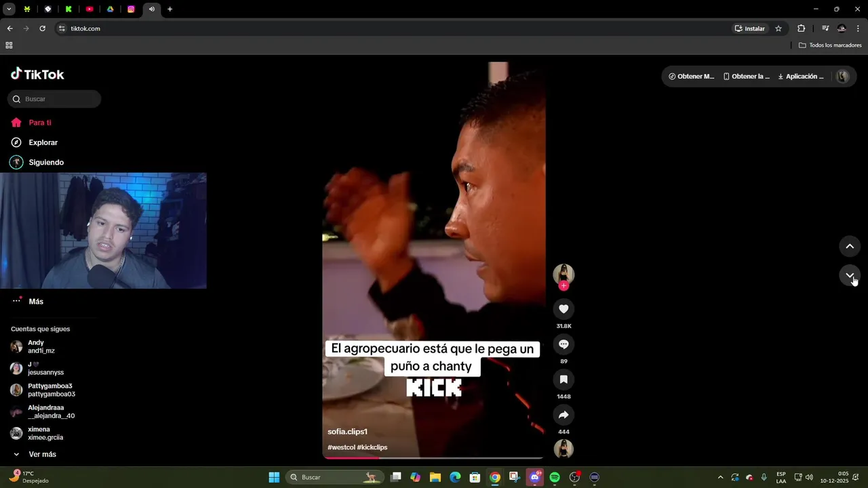Open the comments showing 89

(x=564, y=344)
